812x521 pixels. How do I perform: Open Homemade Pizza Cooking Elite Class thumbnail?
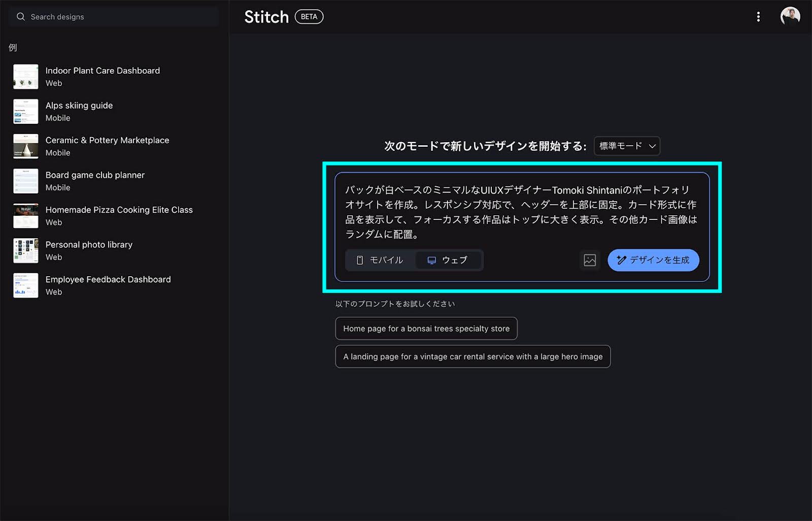[x=26, y=216]
